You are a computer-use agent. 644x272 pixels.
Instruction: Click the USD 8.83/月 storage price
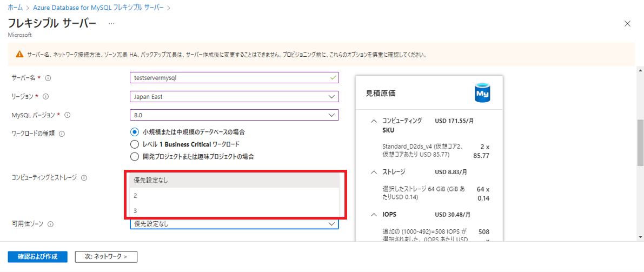click(x=451, y=172)
